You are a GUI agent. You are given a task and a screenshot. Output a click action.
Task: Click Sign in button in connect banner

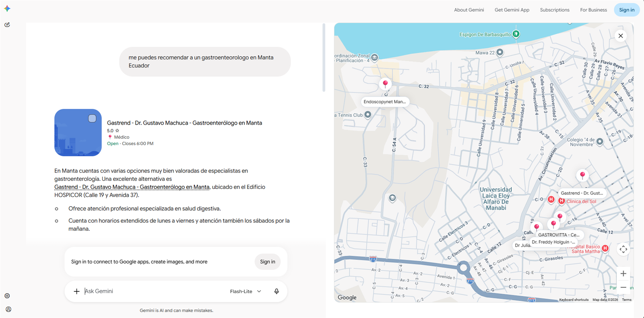[x=268, y=262]
